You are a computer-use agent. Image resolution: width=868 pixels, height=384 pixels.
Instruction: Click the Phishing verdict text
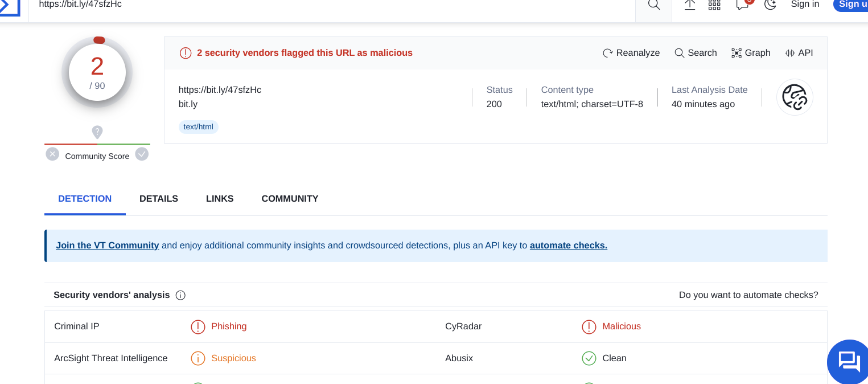[229, 326]
